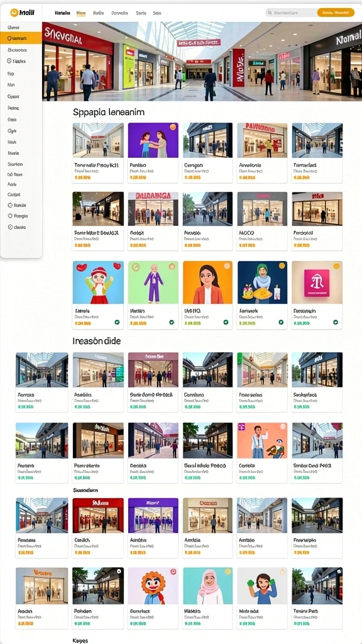This screenshot has height=644, width=362.
Task: Select the second circle option in sidebar bottom group
Action: [10, 216]
